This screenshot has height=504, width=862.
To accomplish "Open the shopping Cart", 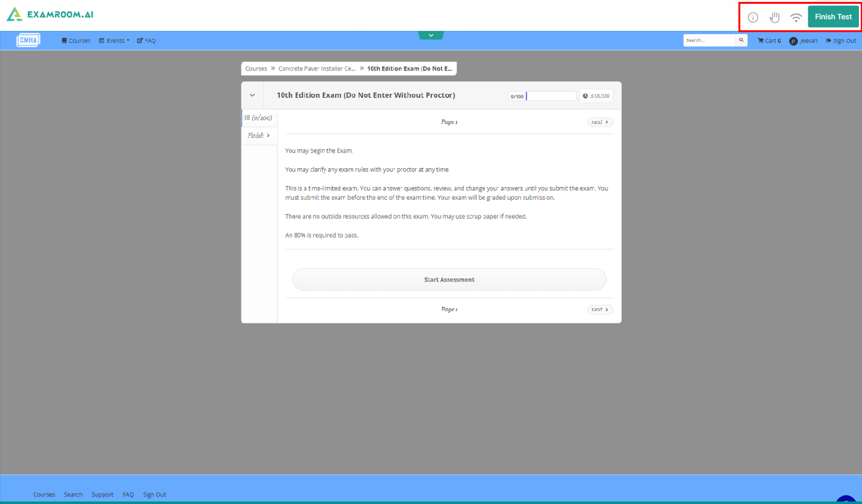I will click(769, 40).
